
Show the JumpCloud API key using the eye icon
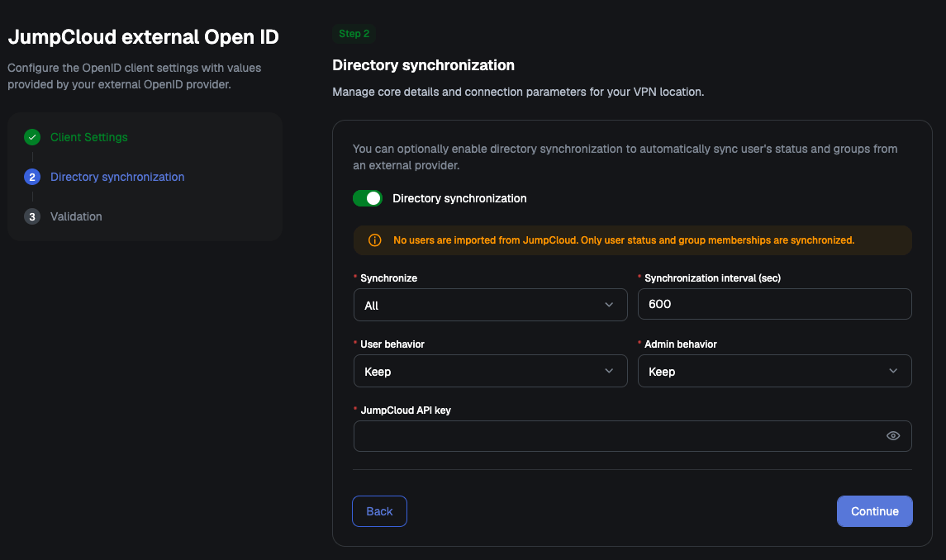[893, 435]
